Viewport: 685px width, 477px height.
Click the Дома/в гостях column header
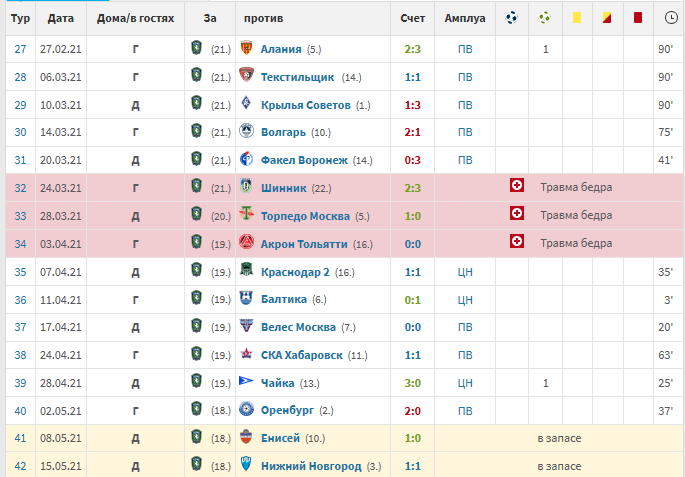(135, 18)
